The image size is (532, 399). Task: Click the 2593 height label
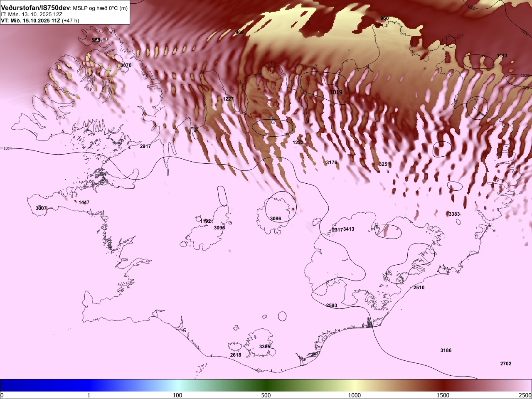coord(332,305)
